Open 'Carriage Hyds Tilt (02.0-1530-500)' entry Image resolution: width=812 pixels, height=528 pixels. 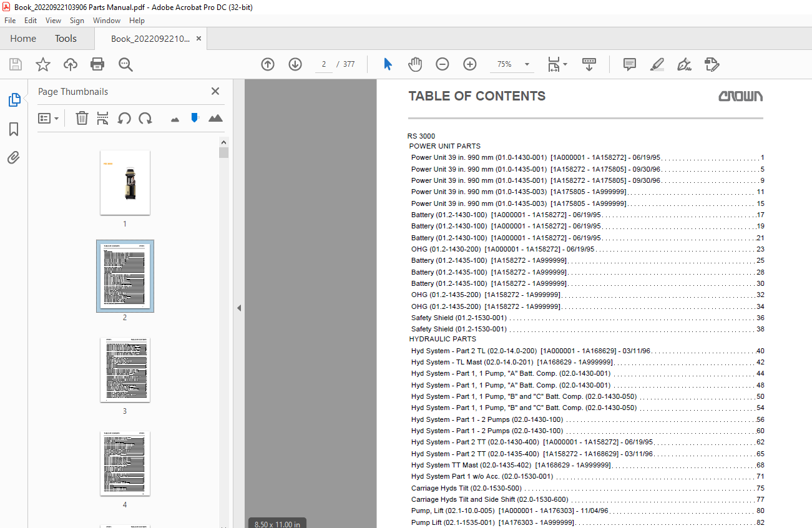pyautogui.click(x=587, y=488)
